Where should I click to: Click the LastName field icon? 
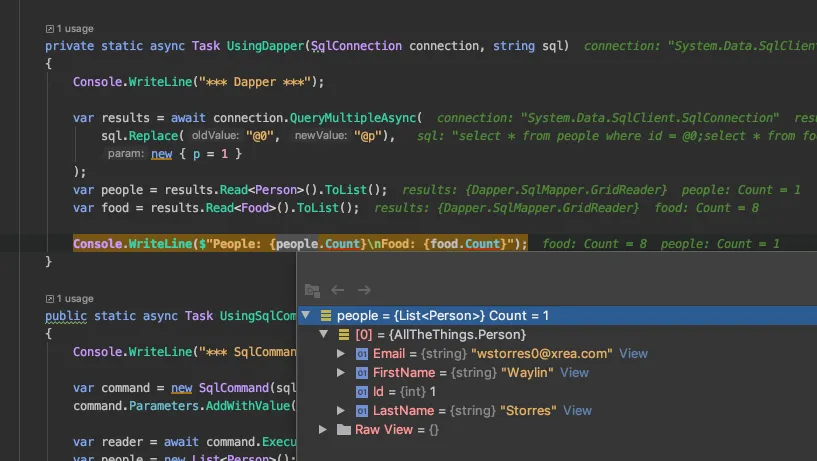click(x=362, y=411)
